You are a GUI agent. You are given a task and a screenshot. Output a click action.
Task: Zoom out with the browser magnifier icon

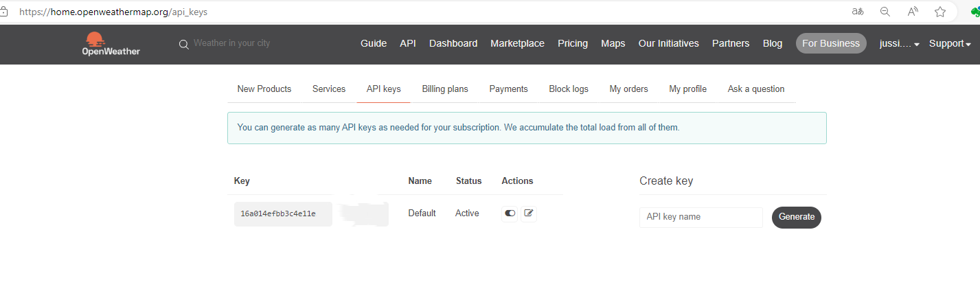pos(885,12)
